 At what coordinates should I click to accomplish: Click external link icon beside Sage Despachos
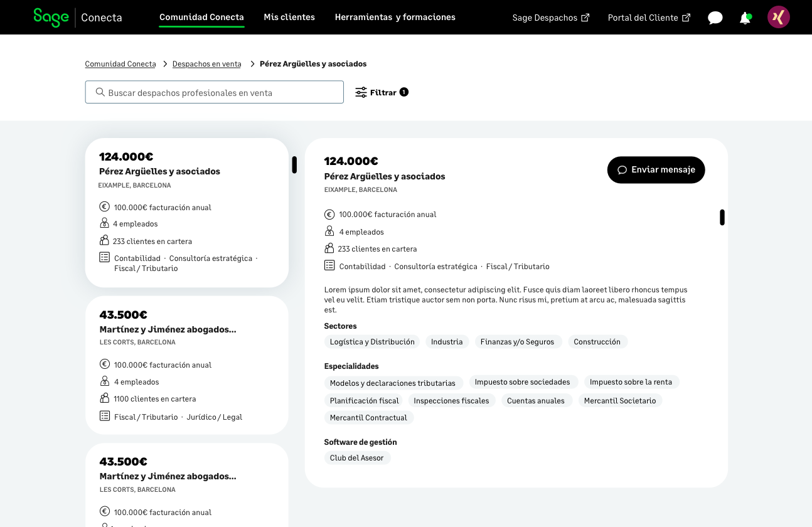click(585, 18)
